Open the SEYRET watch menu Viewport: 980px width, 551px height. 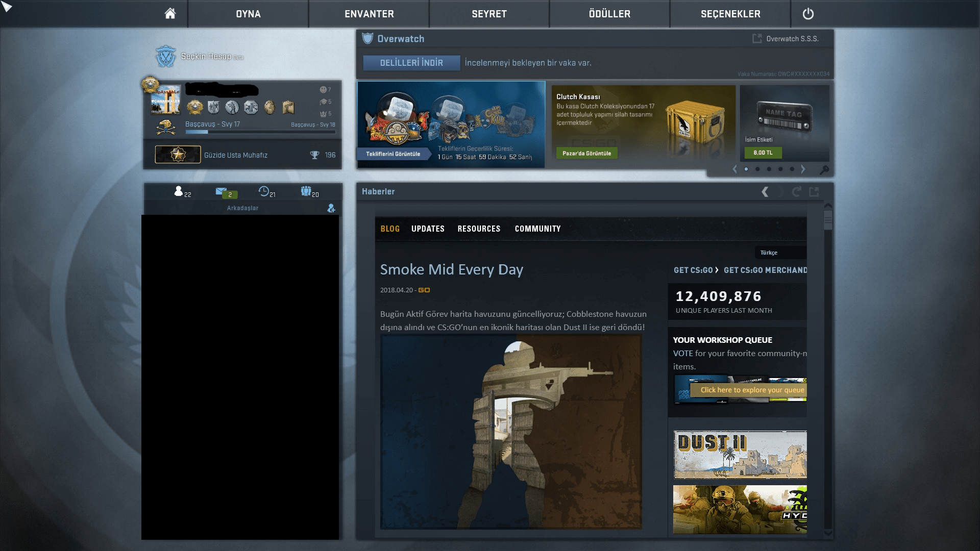[489, 14]
